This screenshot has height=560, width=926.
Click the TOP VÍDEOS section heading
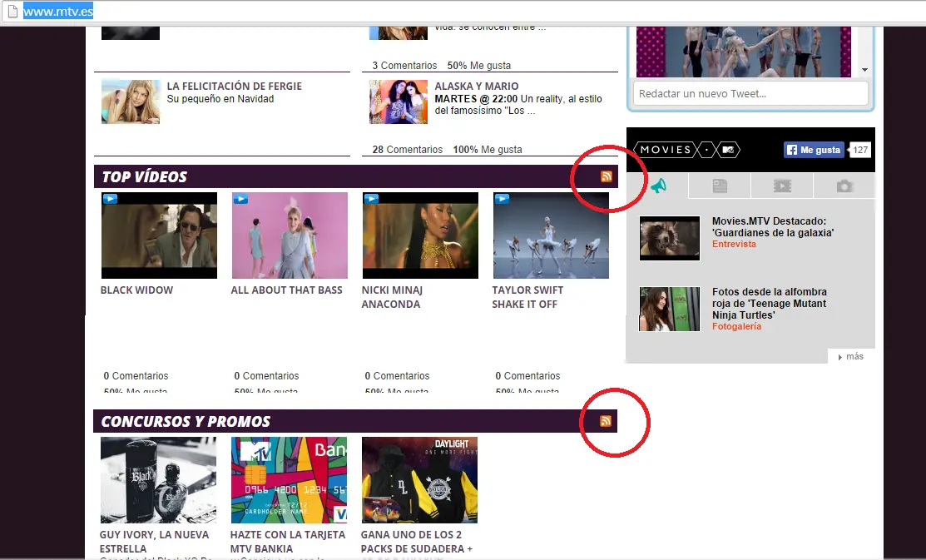144,176
